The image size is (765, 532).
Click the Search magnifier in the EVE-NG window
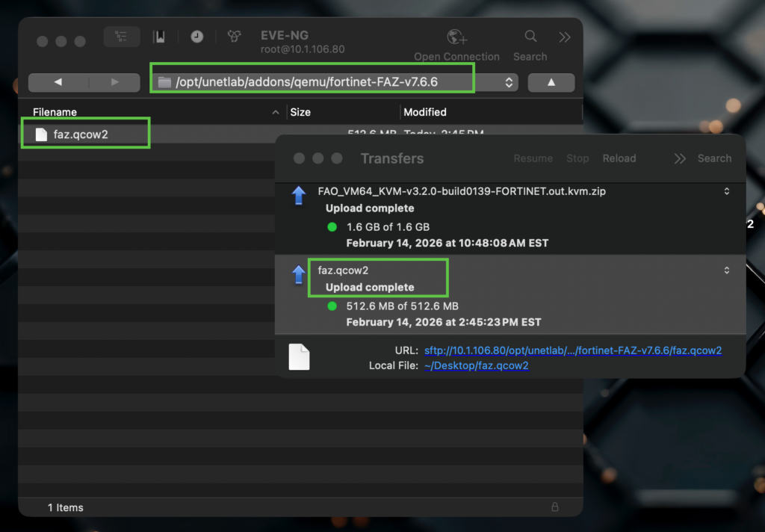(530, 36)
